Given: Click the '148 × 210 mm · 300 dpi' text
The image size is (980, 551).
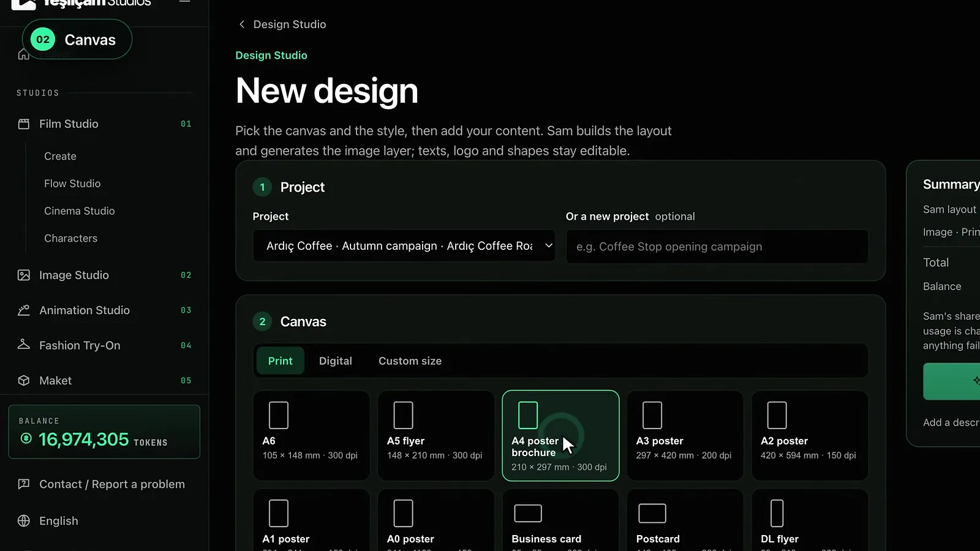Looking at the screenshot, I should pos(434,455).
